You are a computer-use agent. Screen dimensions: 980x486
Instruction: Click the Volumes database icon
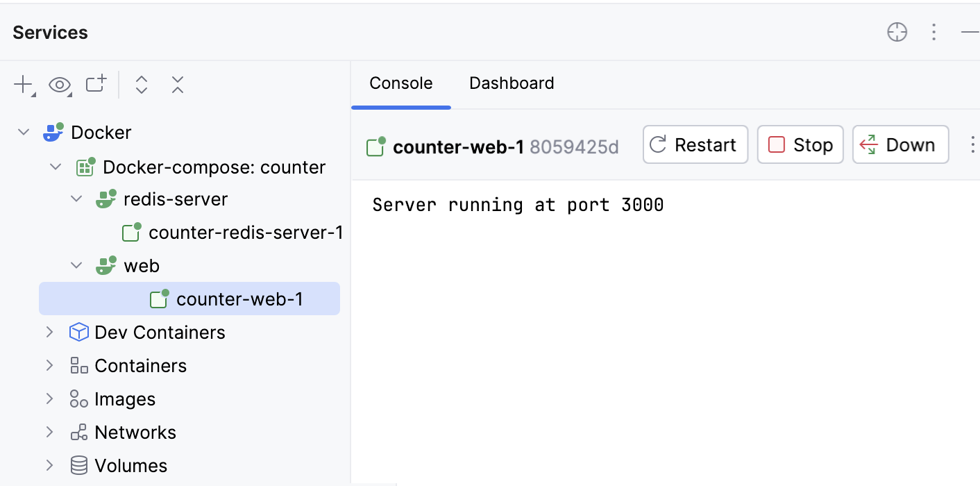click(x=79, y=465)
